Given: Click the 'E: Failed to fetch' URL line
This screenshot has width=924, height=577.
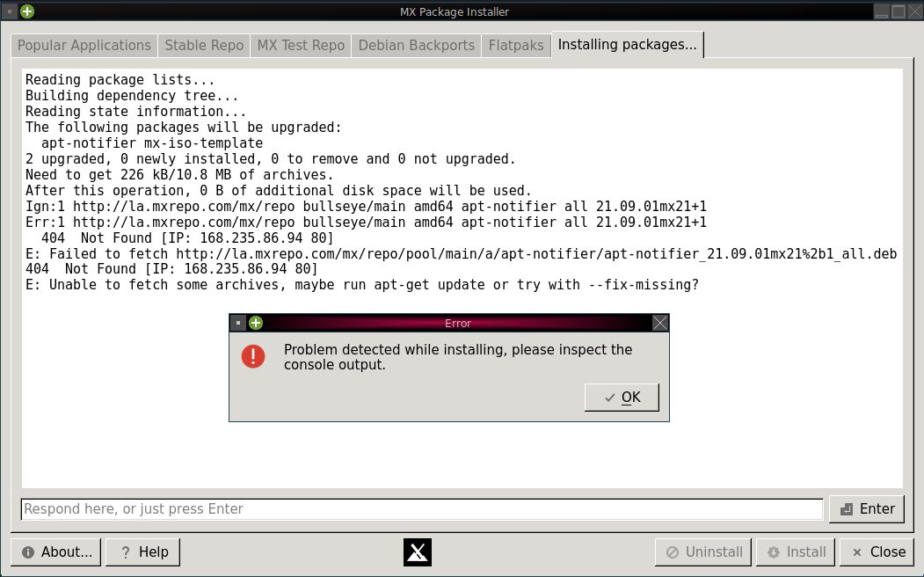Looking at the screenshot, I should (x=461, y=254).
